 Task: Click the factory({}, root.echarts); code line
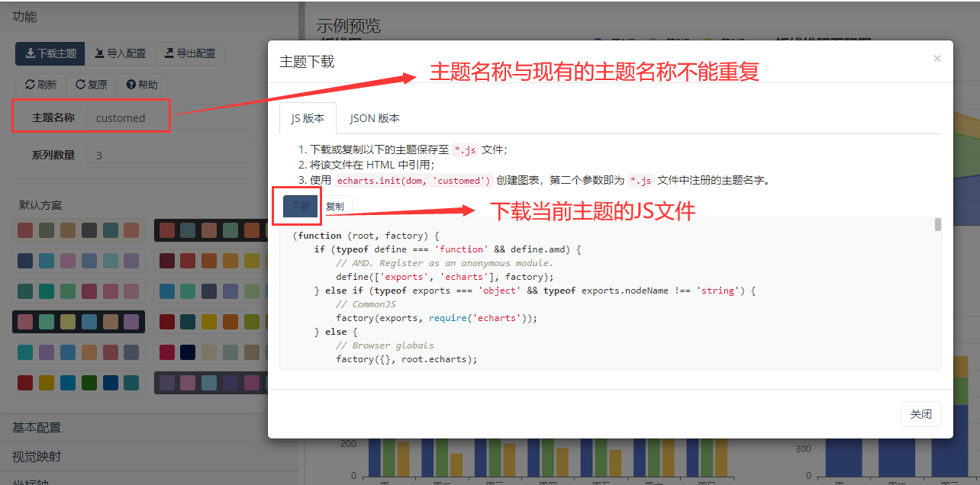tap(406, 359)
